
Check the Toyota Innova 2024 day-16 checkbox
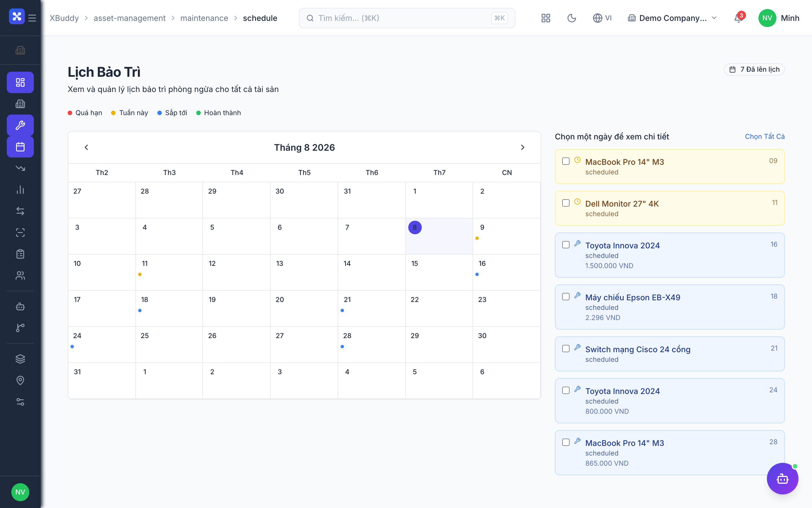tap(566, 245)
